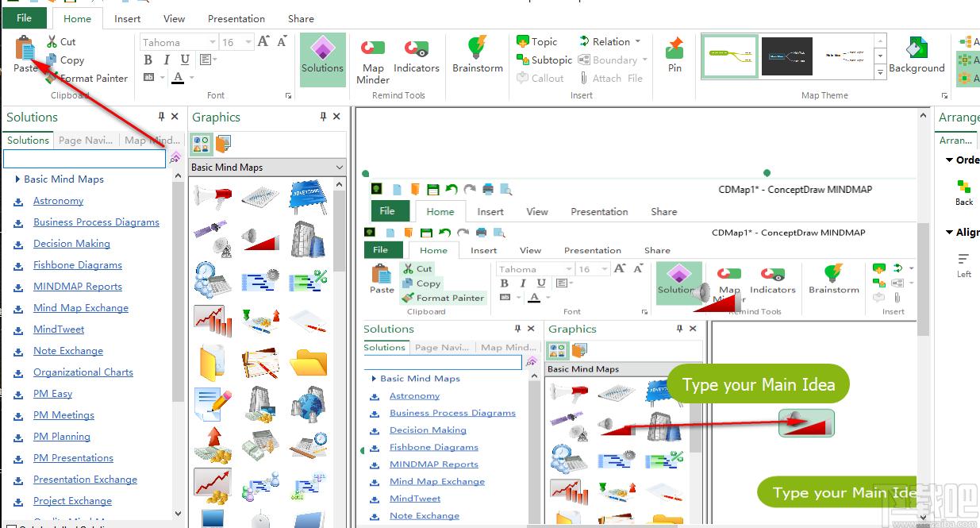
Task: Select the red rising bar chart graphic
Action: (213, 320)
